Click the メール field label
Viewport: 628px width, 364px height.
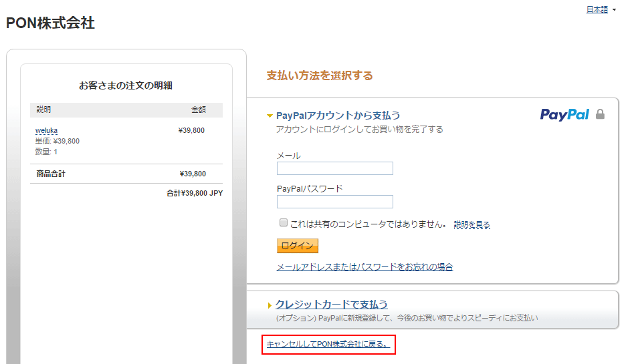point(289,156)
